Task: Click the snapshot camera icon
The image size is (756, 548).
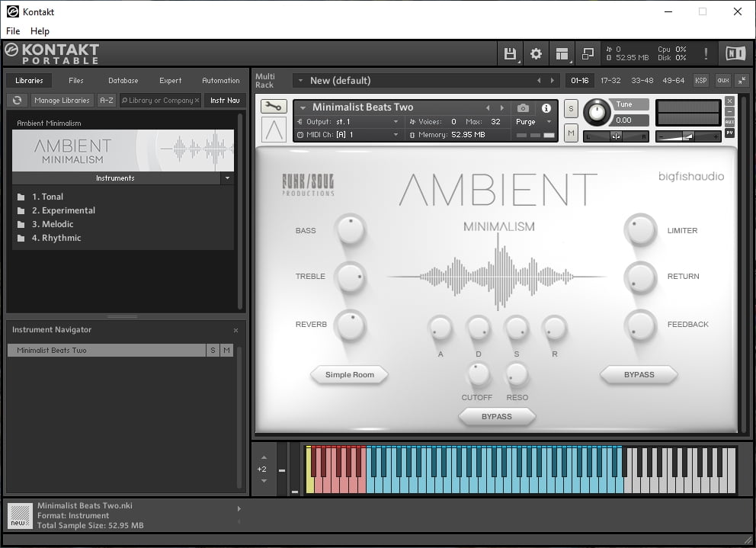Action: [x=523, y=108]
